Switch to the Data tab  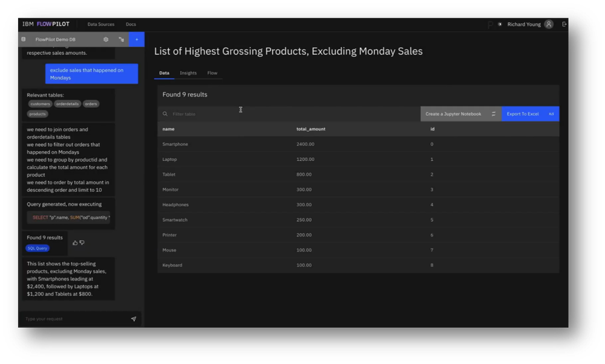(164, 73)
